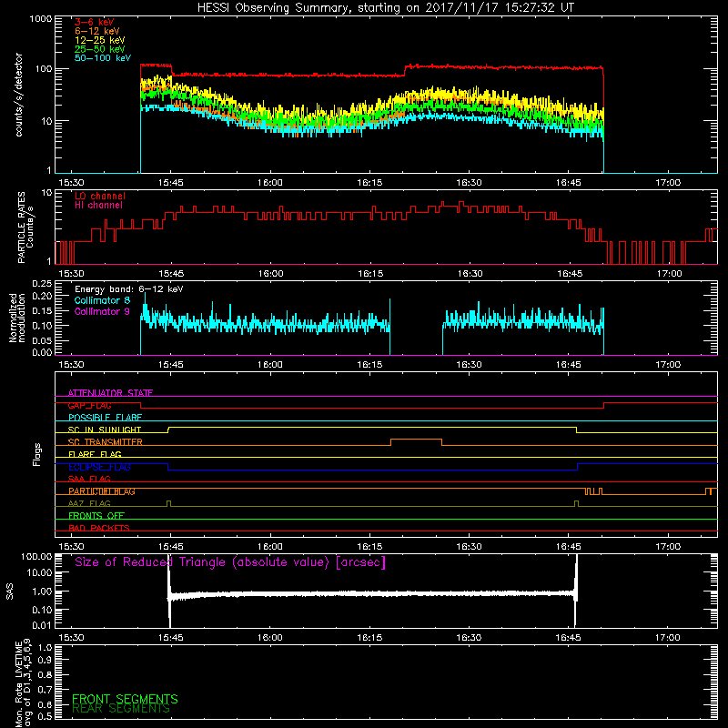Click the SAA_FLAG label
Image resolution: width=728 pixels, height=728 pixels.
(x=89, y=479)
